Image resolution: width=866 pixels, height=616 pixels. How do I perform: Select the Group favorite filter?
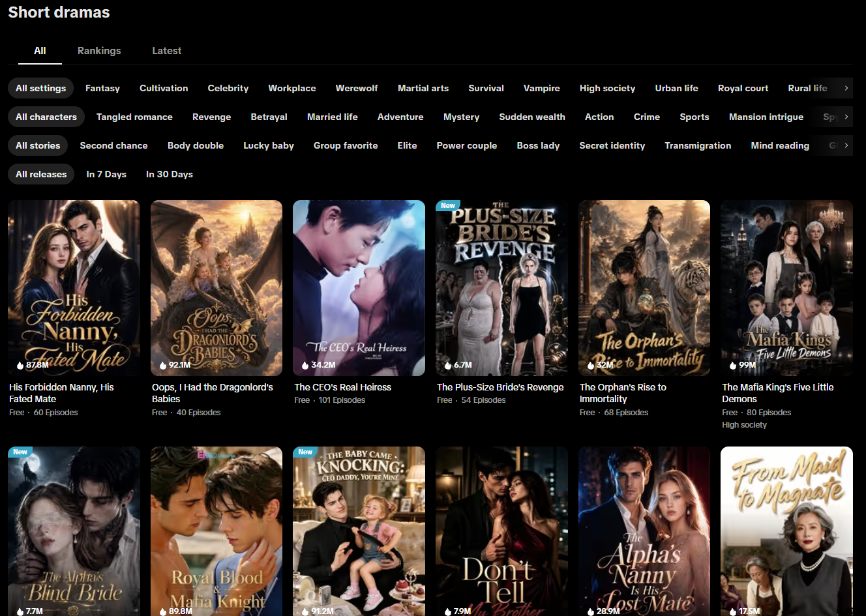pyautogui.click(x=346, y=145)
